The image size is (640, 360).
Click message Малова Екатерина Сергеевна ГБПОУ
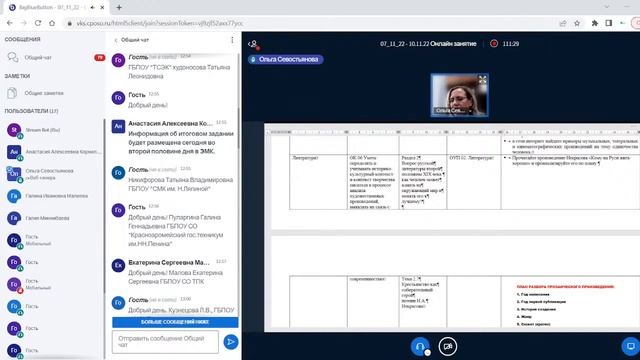(x=176, y=277)
